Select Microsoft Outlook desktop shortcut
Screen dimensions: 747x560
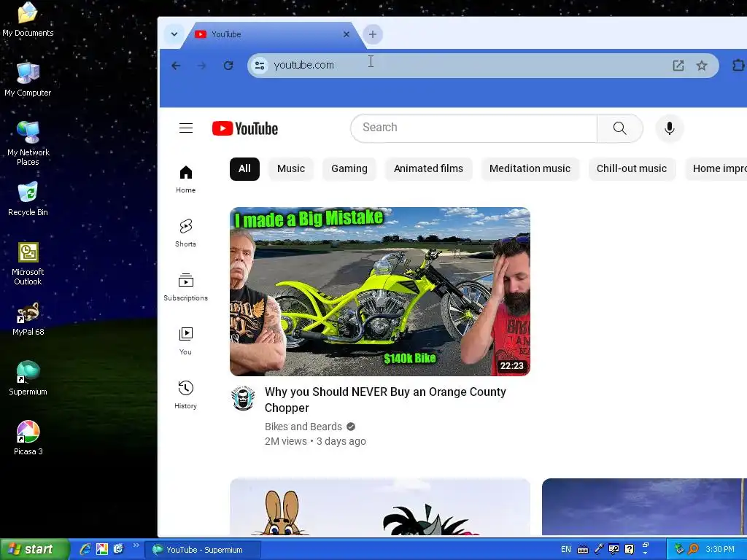tap(28, 263)
